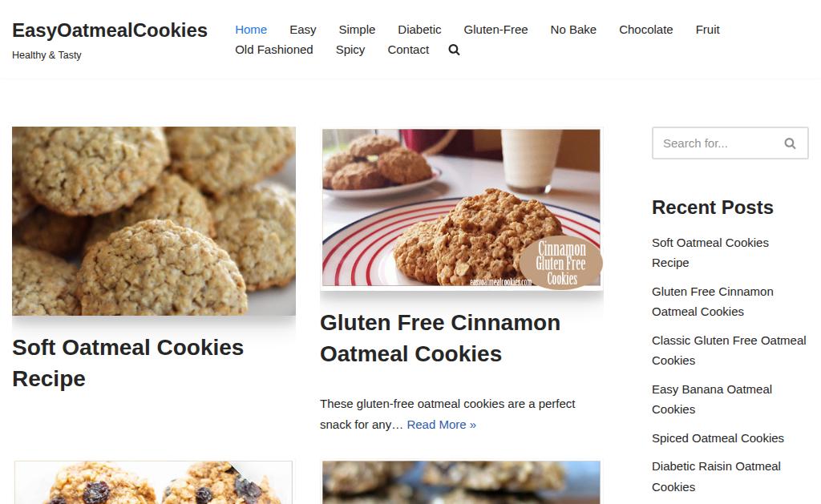Open the Soft Oatmeal Cookies Recipe heading
The width and height of the screenshot is (821, 504).
click(x=127, y=363)
